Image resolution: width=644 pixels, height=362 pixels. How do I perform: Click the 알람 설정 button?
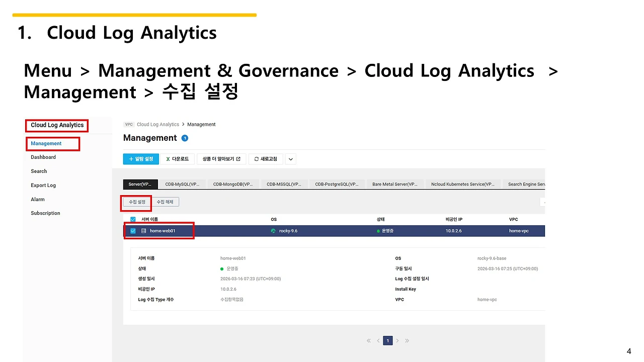[141, 159]
